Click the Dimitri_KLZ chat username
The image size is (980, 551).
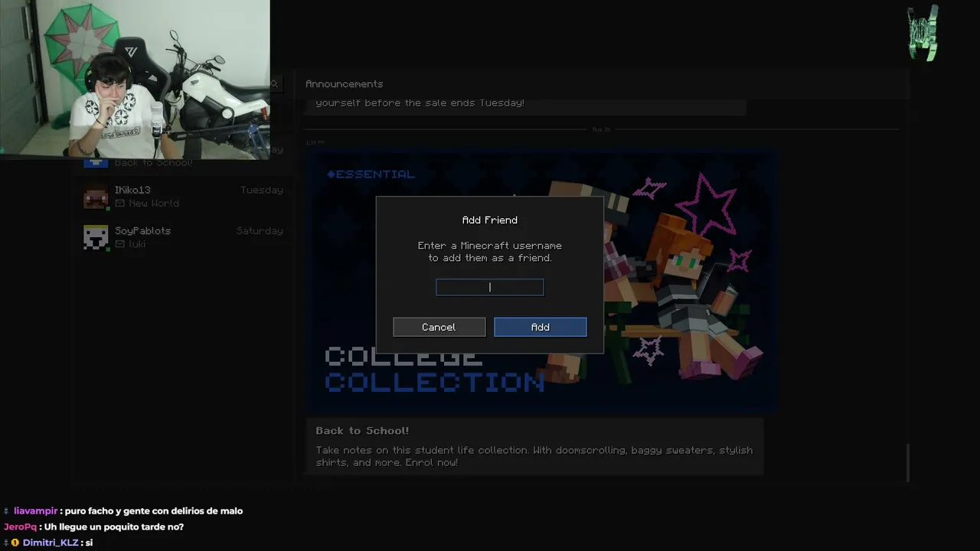(x=51, y=543)
